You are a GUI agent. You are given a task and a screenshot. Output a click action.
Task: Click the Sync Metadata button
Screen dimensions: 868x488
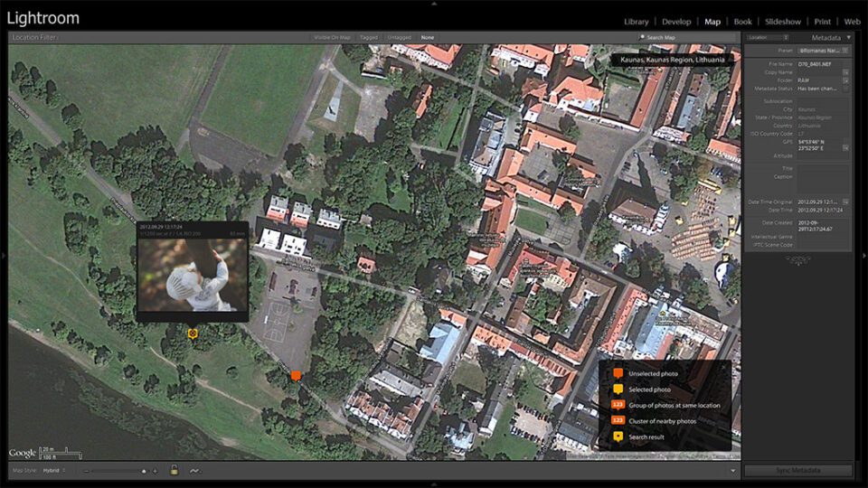pos(797,470)
